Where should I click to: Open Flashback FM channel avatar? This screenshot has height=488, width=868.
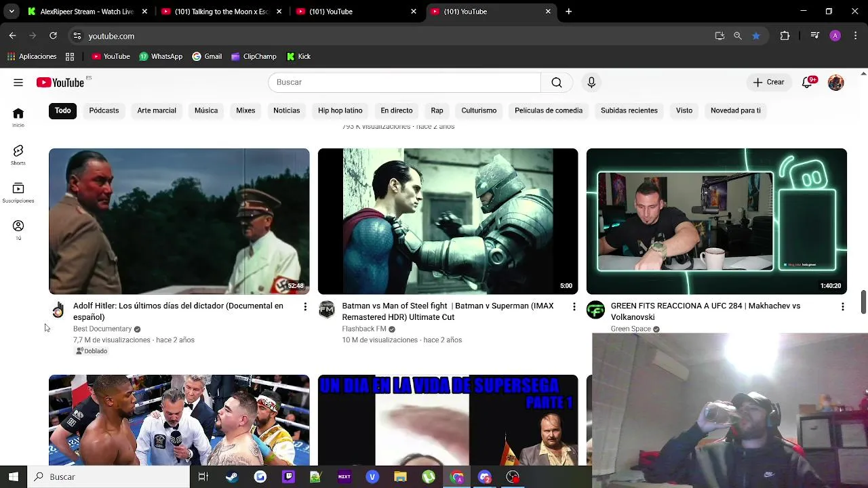coord(327,310)
